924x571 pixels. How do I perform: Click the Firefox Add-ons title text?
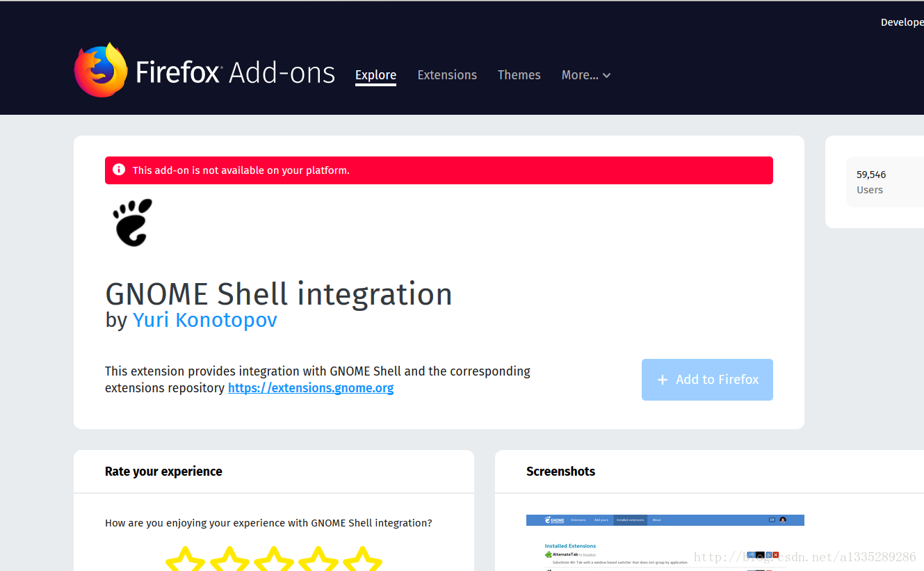coord(236,72)
